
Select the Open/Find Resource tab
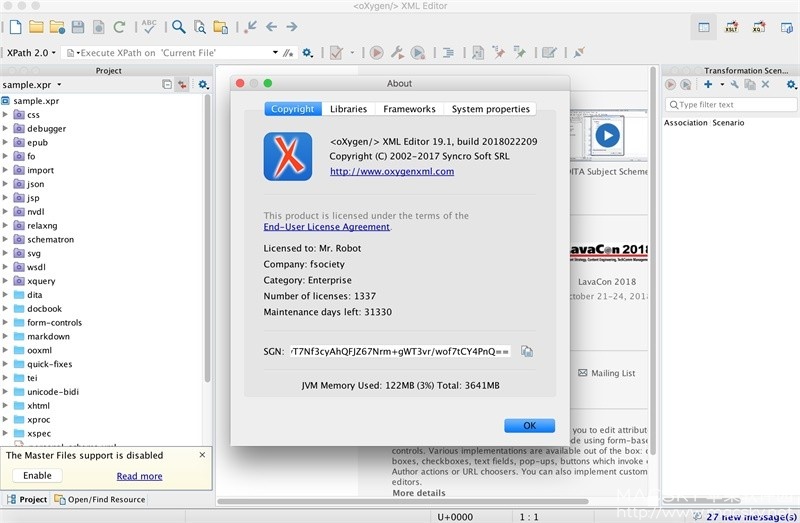[100, 500]
